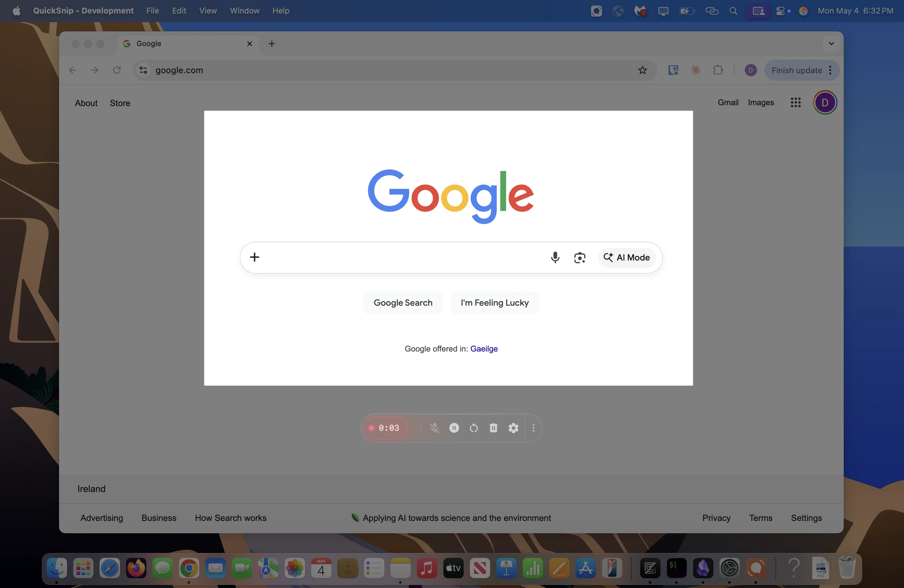Open recording settings gear icon

coord(513,428)
